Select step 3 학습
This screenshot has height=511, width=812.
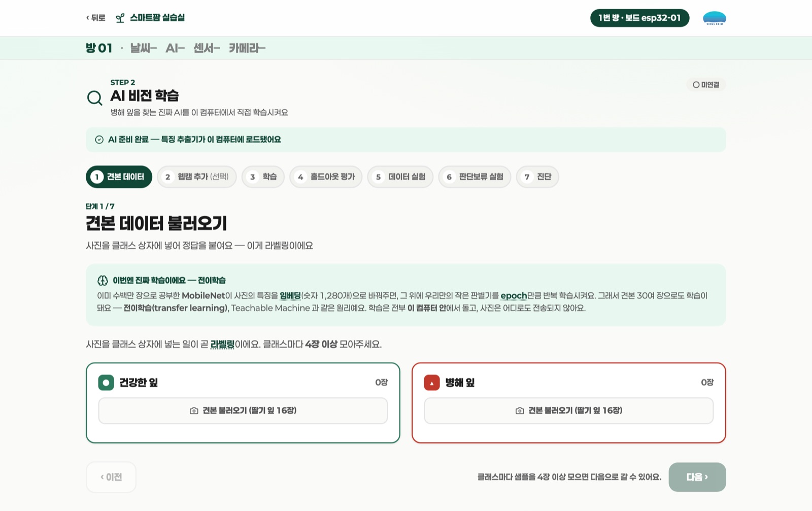click(263, 177)
